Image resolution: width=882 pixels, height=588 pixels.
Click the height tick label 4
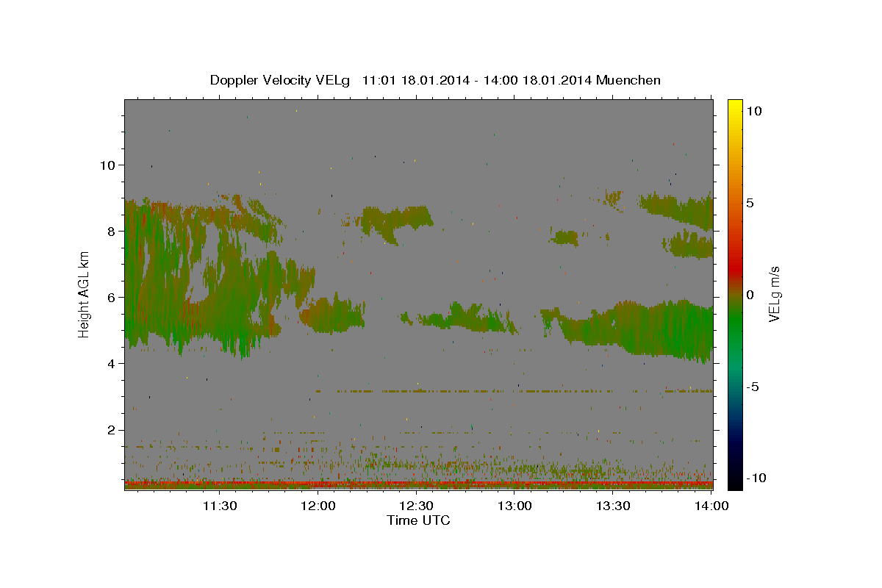pos(110,363)
